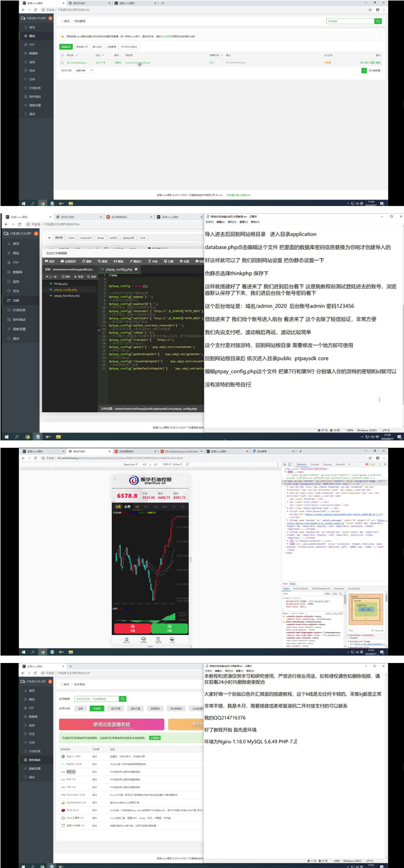Click the green 添加站点 button
The height and width of the screenshot is (868, 404).
[x=66, y=46]
